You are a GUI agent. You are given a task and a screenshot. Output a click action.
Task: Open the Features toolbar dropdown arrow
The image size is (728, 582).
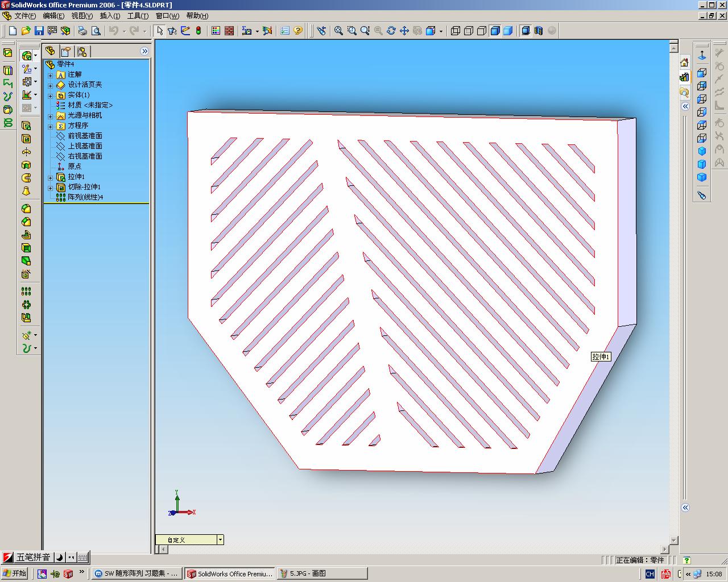[35, 56]
